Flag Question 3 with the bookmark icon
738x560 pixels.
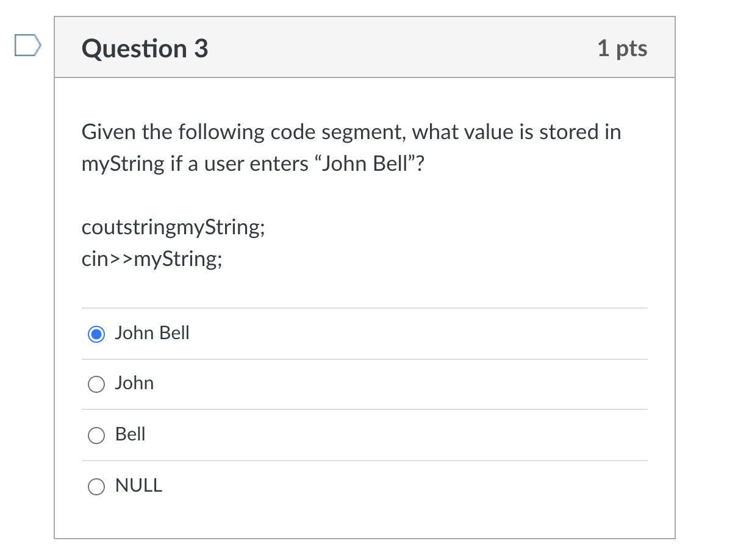point(29,46)
